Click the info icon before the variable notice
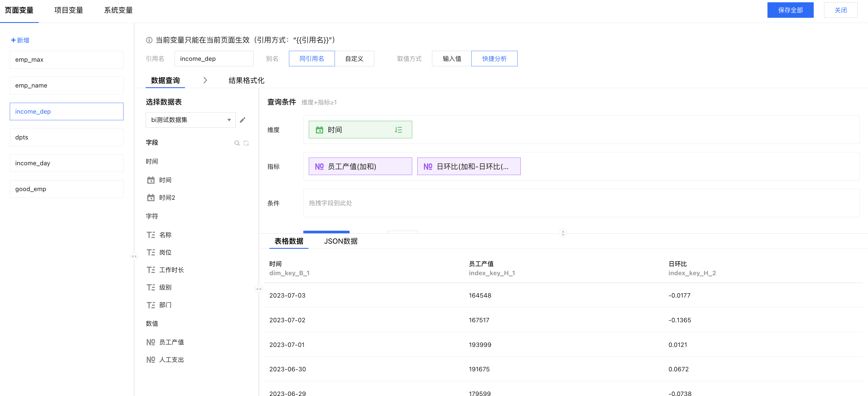Viewport: 868px width, 396px height. click(x=149, y=40)
